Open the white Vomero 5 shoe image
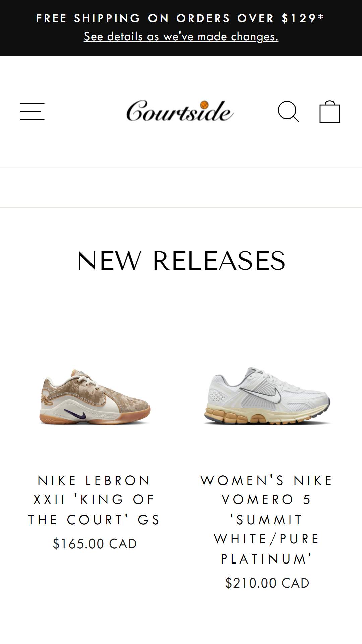The image size is (362, 644). [x=267, y=396]
